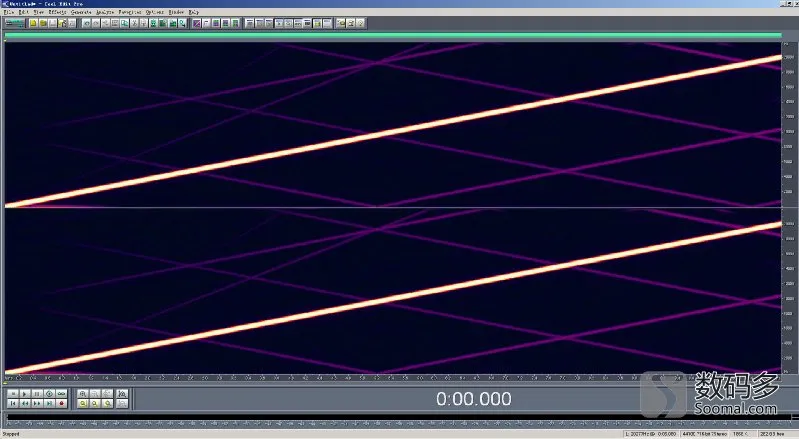Create a new file with the yellow New icon

[33, 23]
